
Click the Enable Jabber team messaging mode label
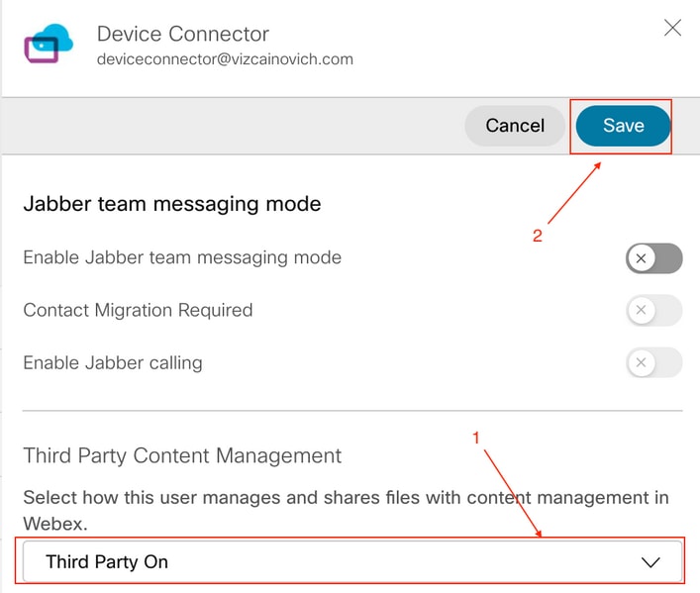click(x=182, y=257)
